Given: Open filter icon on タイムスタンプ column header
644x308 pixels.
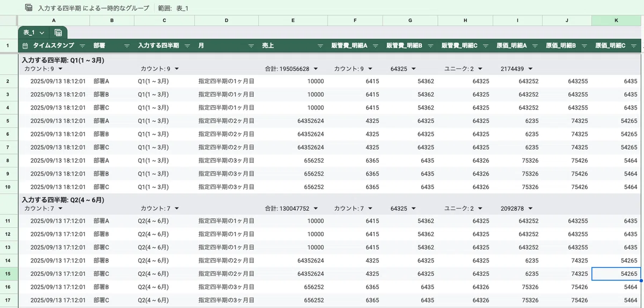Looking at the screenshot, I should tap(82, 46).
